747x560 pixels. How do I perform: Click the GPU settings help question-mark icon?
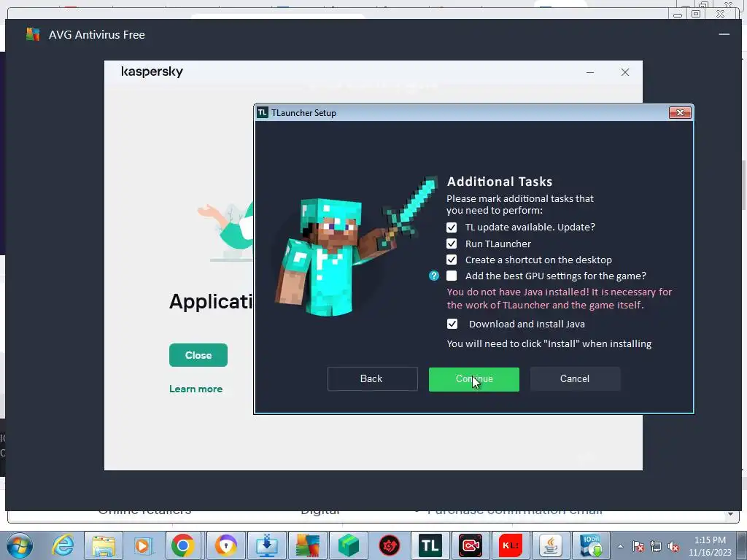433,276
